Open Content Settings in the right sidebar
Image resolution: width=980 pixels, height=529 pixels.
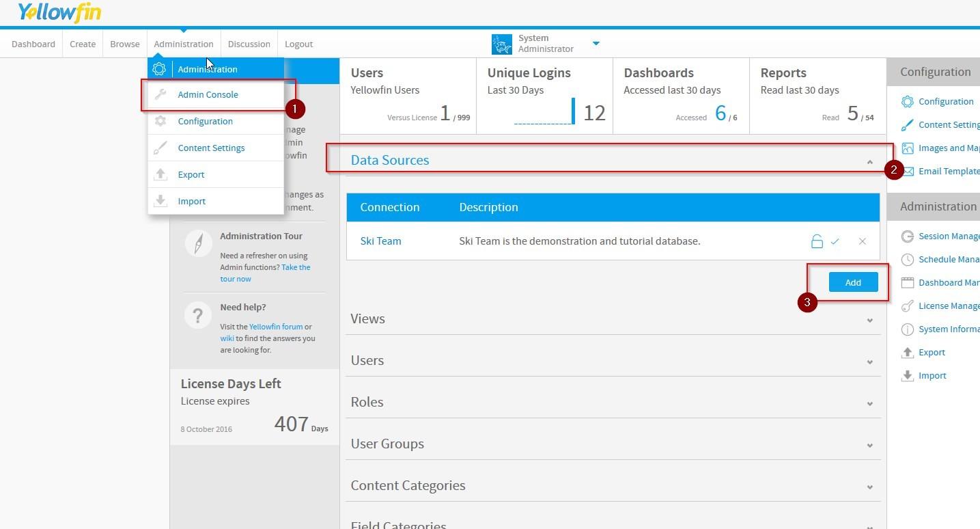[x=949, y=124]
